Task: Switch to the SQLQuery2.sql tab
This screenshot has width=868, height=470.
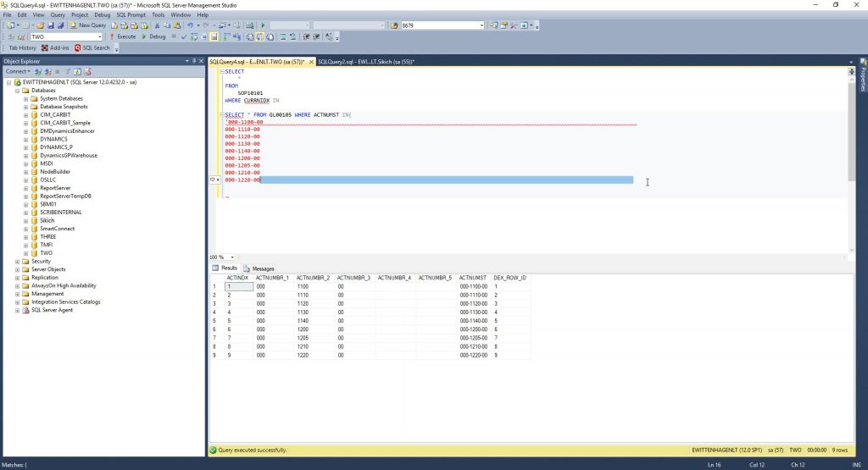Action: [x=365, y=62]
